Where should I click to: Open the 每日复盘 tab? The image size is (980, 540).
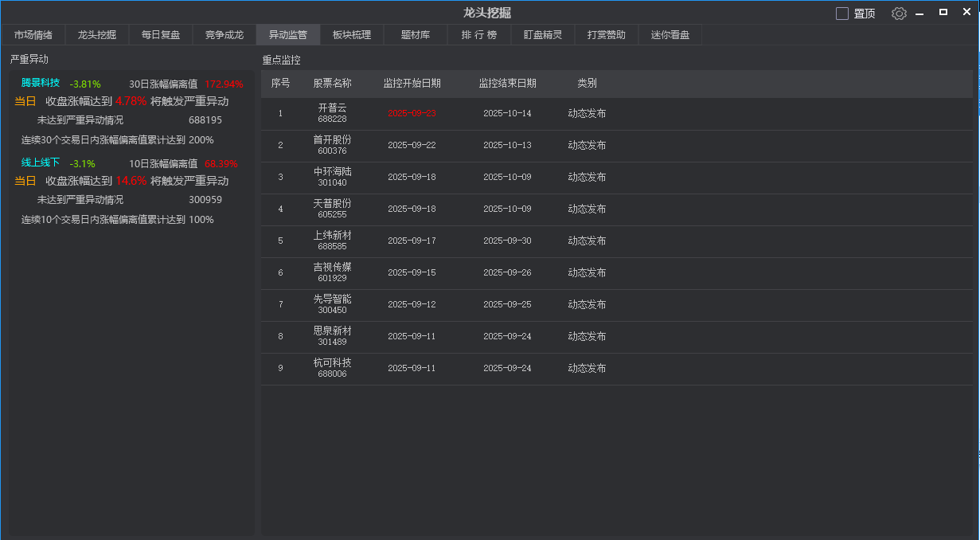(x=160, y=34)
